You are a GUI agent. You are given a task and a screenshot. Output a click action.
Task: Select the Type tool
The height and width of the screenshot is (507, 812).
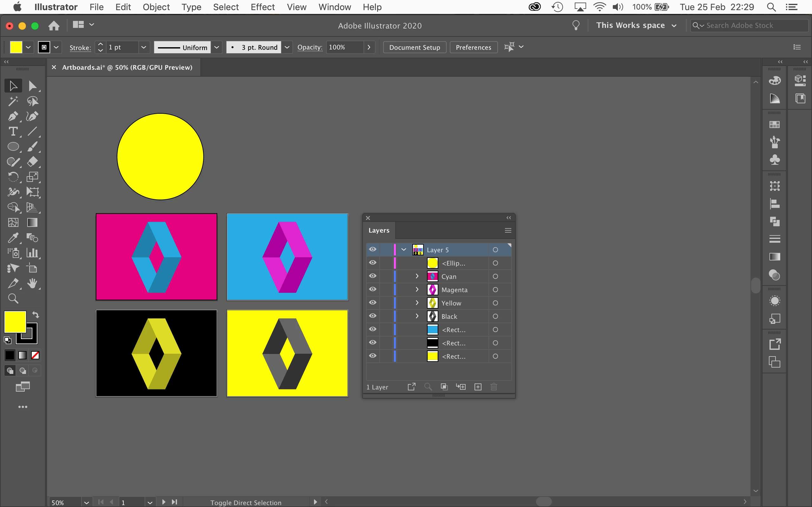coord(13,132)
